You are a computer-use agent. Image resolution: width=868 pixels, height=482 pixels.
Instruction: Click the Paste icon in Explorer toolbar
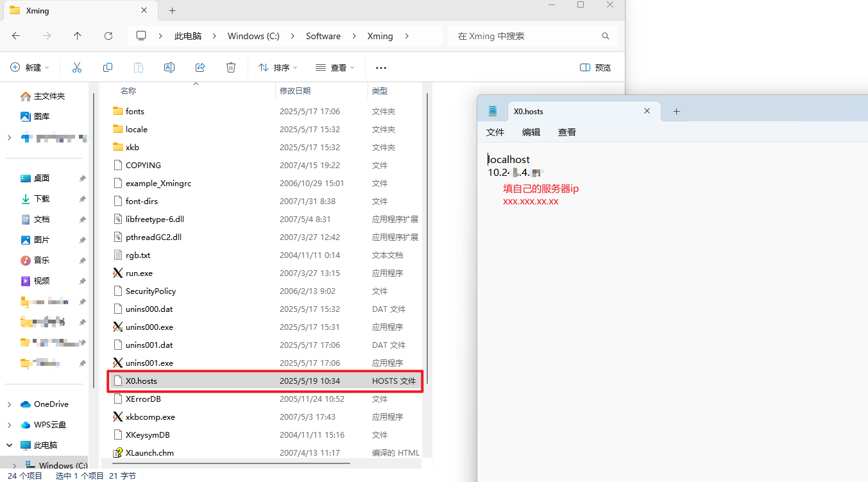coord(139,67)
